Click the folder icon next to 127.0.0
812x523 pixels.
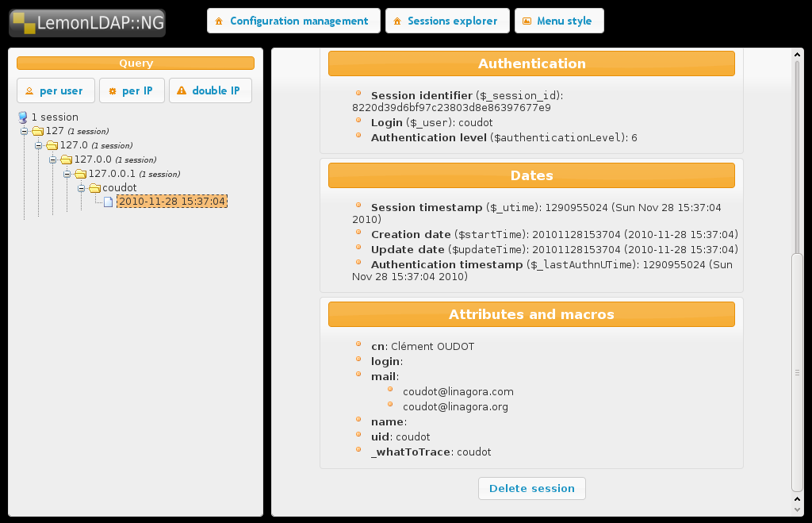tap(67, 160)
